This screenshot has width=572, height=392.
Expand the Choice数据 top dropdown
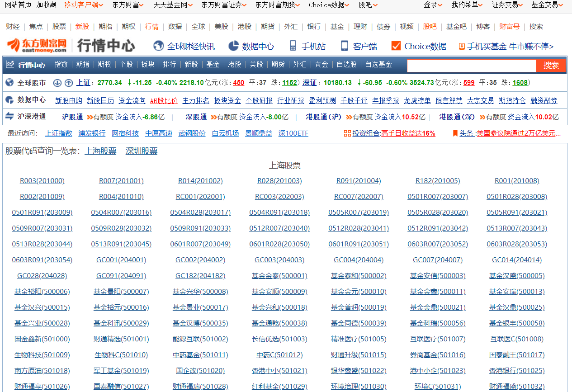[330, 5]
